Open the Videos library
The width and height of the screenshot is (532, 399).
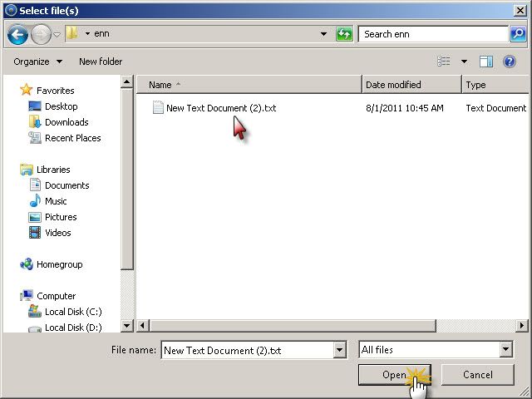[57, 233]
